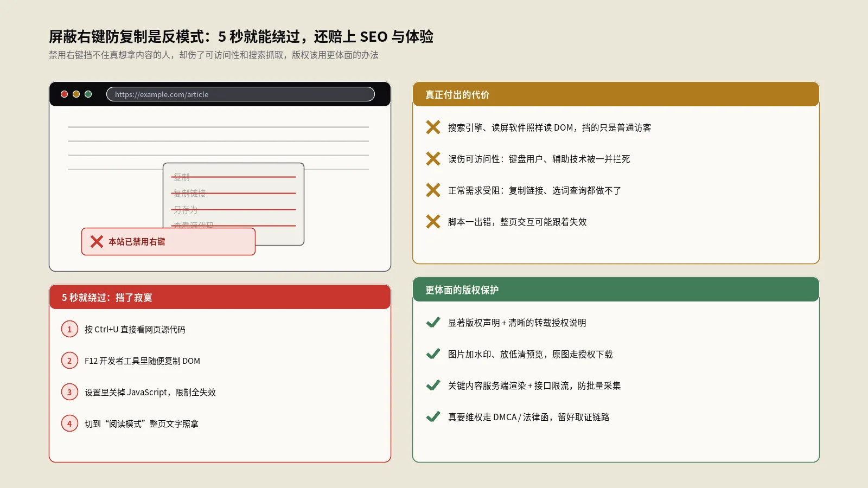Click the text 按 Ctrl+U 直接看网页源代码
The width and height of the screenshot is (868, 488).
(135, 329)
